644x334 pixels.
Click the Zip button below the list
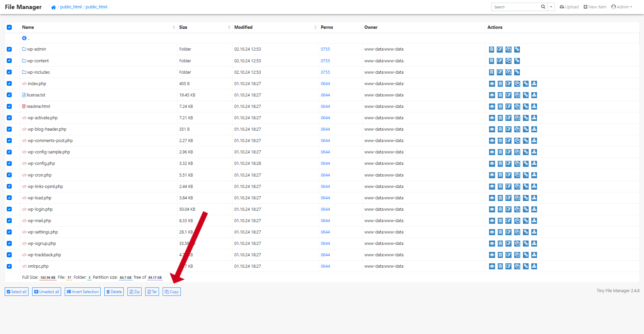click(135, 292)
